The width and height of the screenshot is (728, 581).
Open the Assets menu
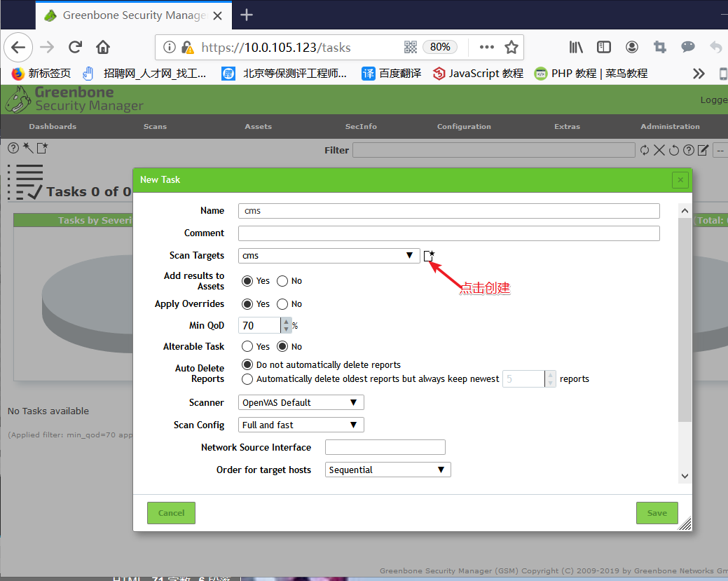point(258,126)
